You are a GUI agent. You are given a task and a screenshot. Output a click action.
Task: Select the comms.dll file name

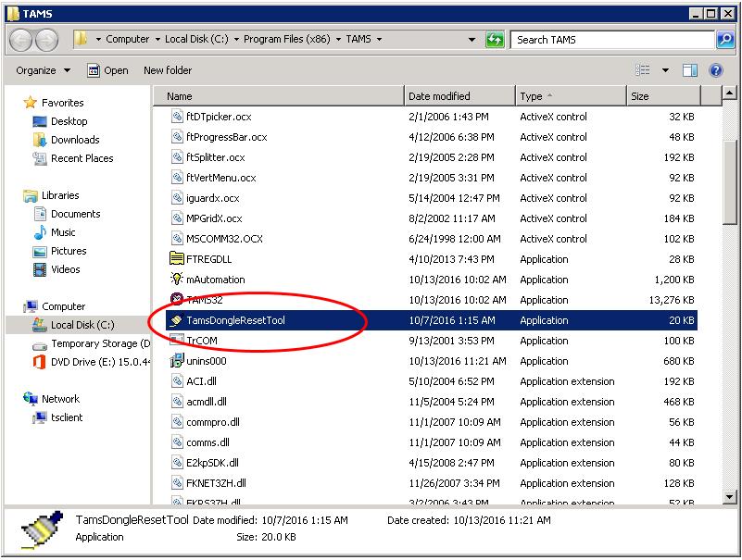click(208, 442)
